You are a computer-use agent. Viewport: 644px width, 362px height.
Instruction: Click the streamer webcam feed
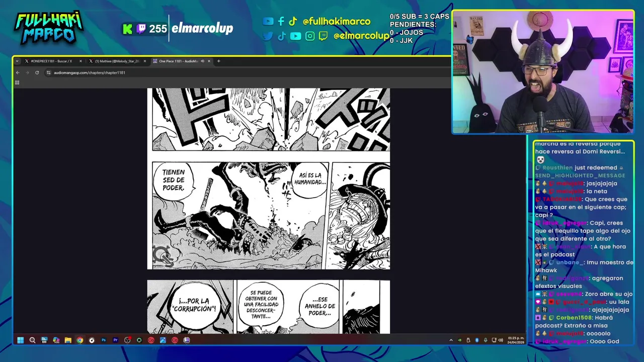(543, 72)
